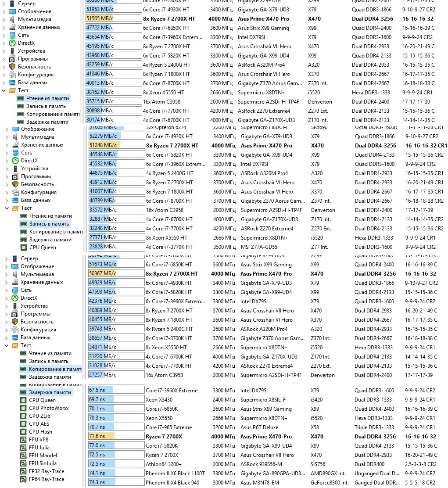Click База данных icon in memory-copy panel tree
The image size is (448, 488).
tap(15, 337)
